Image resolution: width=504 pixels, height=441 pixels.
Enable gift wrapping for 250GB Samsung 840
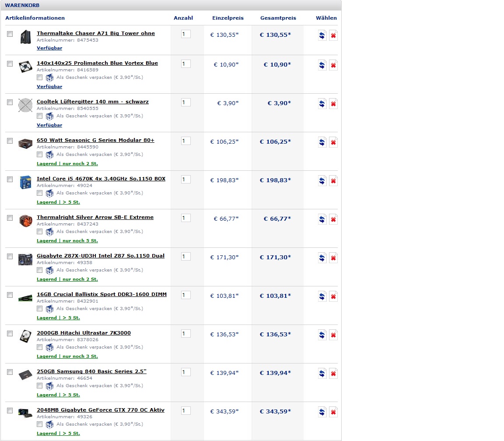[x=39, y=385]
